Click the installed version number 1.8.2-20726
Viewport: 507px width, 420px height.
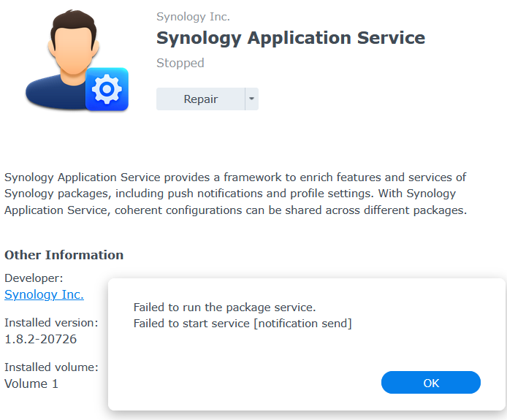coord(40,339)
